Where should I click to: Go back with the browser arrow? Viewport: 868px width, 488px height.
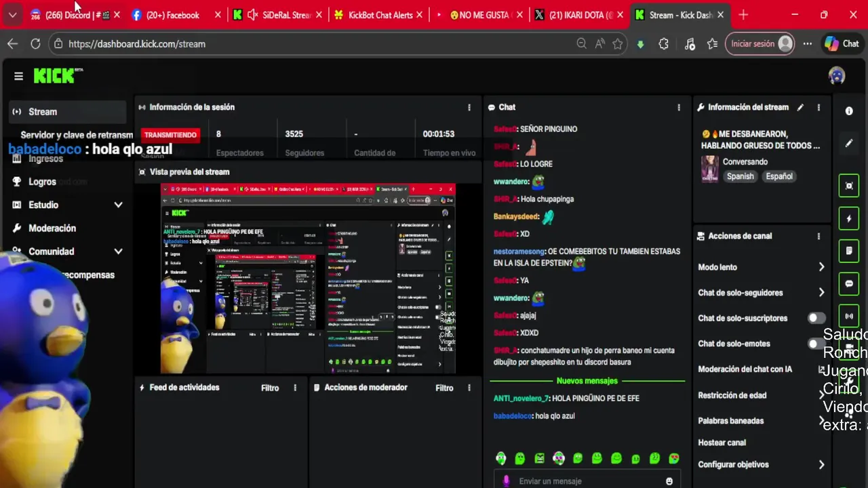[x=12, y=43]
